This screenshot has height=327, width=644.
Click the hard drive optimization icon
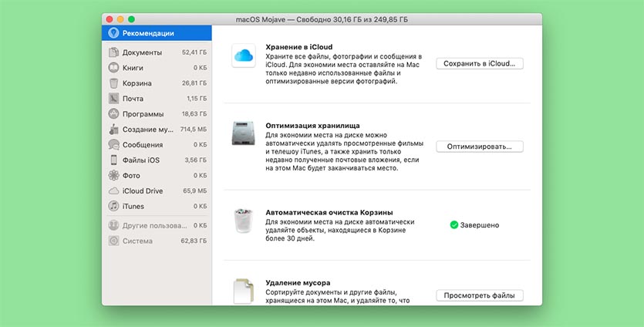[244, 133]
